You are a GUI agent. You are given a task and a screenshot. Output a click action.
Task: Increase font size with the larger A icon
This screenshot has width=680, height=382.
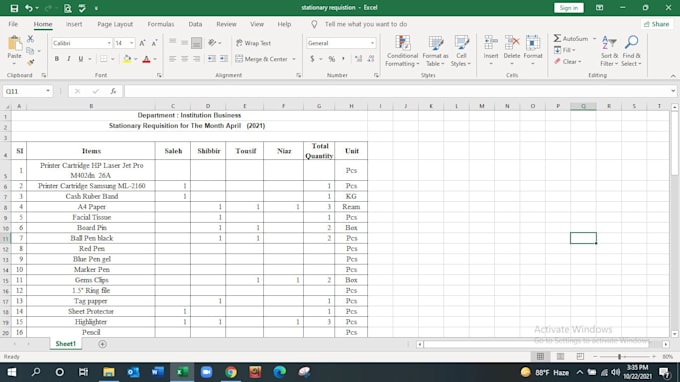pyautogui.click(x=142, y=43)
